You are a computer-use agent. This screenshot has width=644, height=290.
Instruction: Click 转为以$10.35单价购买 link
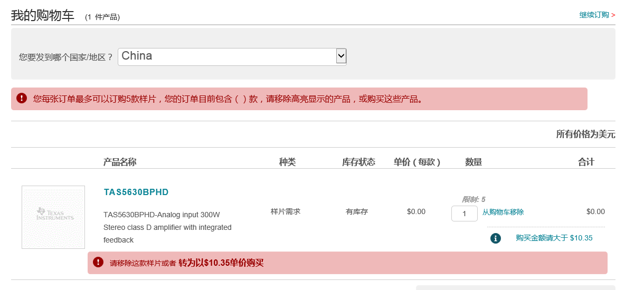[x=221, y=263]
